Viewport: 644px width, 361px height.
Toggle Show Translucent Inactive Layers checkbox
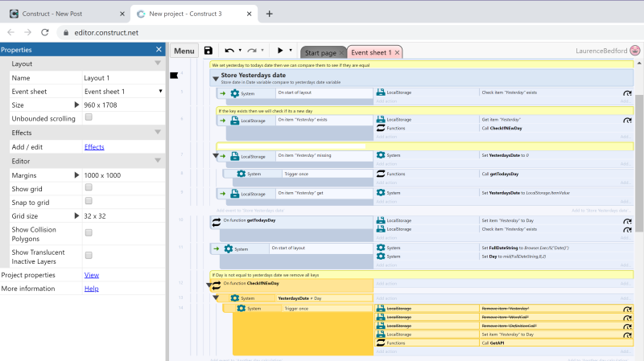tap(89, 255)
